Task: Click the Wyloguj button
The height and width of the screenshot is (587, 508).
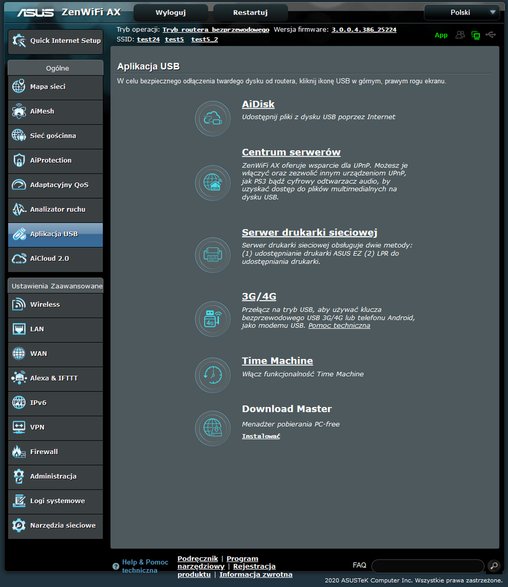Action: pos(171,12)
